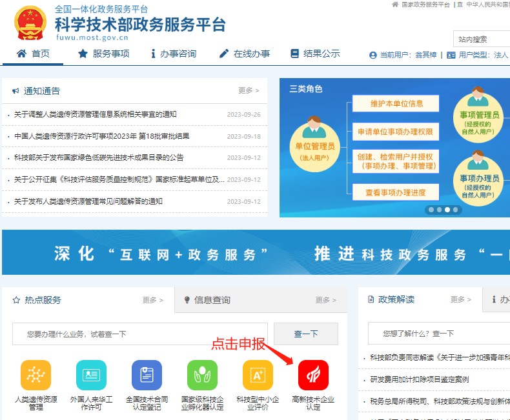The image size is (510, 420).
Task: Expand 更多 in 通知通告 panel
Action: click(248, 91)
